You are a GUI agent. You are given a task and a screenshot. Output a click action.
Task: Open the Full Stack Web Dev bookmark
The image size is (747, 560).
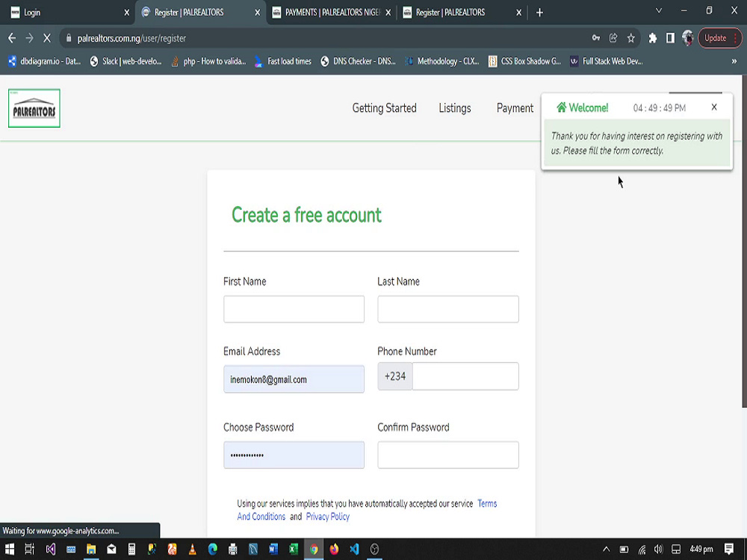(x=607, y=61)
